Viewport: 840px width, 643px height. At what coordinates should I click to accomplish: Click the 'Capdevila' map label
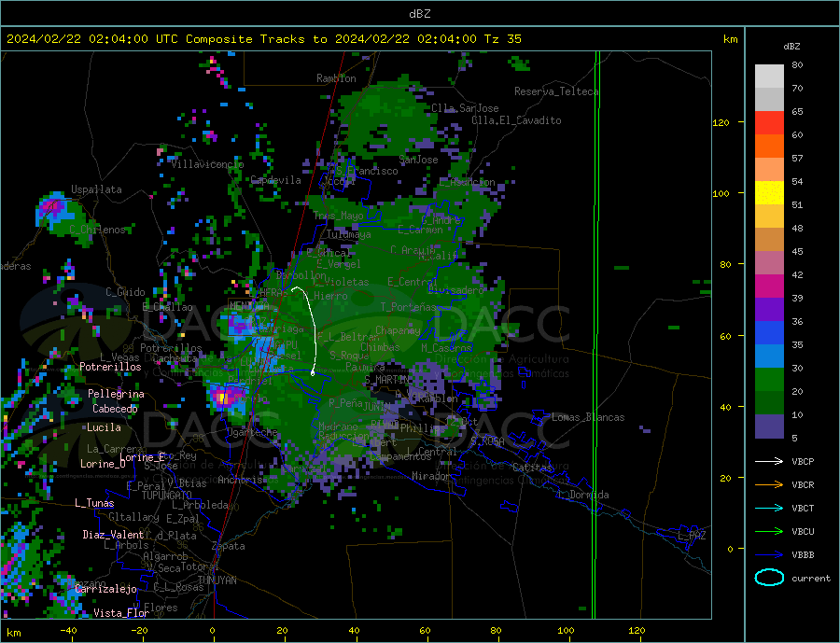coord(276,180)
